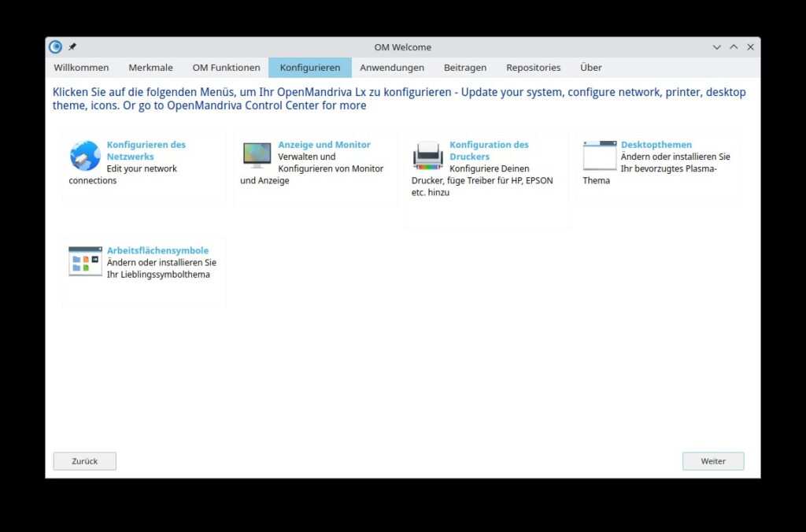Image resolution: width=806 pixels, height=532 pixels.
Task: Click the 'Edit your network connections' description
Action: [x=123, y=174]
